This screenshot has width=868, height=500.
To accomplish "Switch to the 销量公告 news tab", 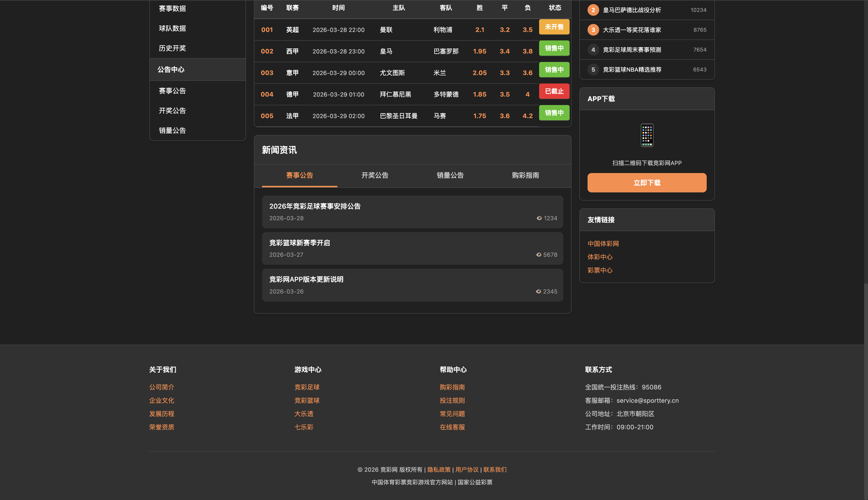I will click(450, 175).
